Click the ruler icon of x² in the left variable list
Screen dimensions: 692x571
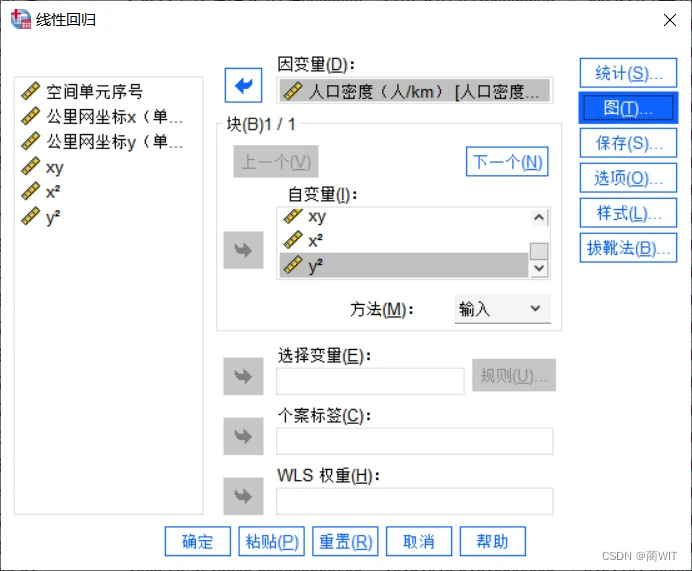click(x=31, y=192)
